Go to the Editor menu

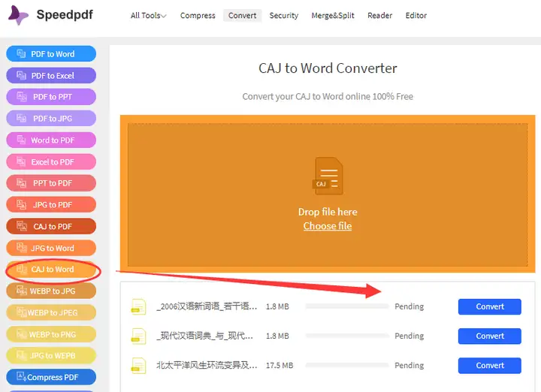pyautogui.click(x=416, y=16)
